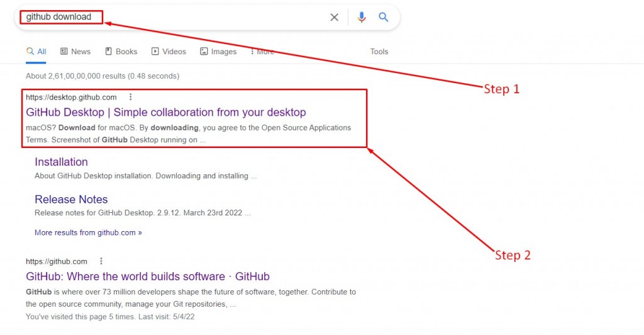The image size is (644, 335).
Task: Click the https://github.com URL text
Action: coord(57,261)
